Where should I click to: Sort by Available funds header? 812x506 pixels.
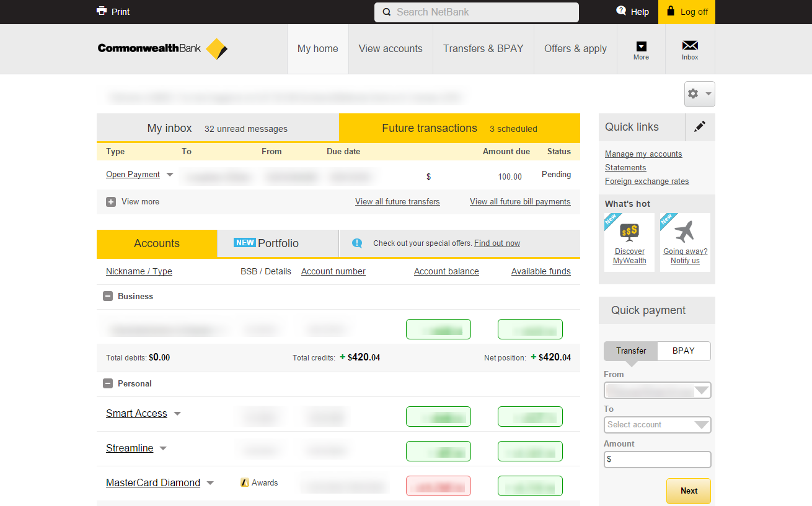click(541, 271)
